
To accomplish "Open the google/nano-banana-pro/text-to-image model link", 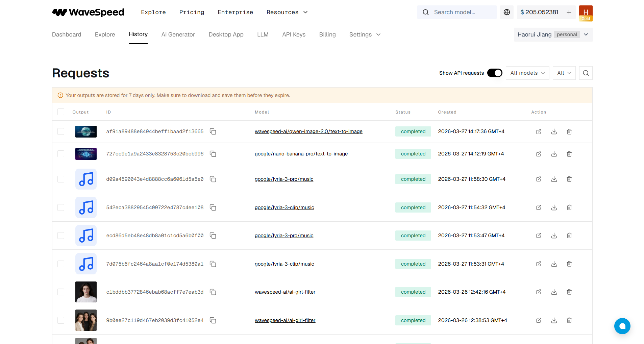I will [x=301, y=154].
